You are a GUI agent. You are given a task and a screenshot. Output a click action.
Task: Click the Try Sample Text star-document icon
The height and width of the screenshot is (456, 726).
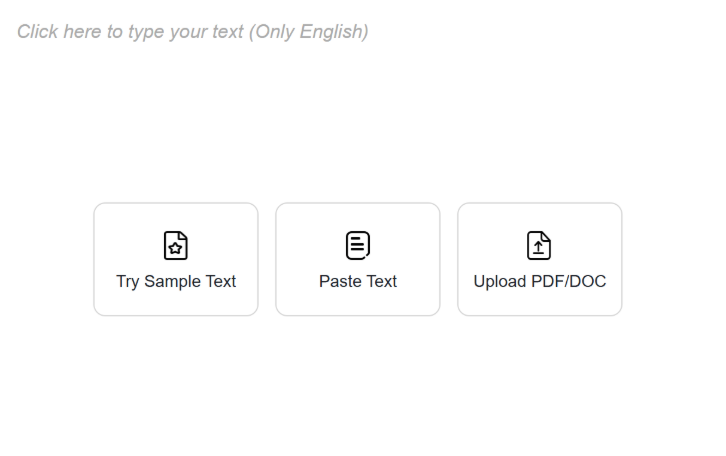176,245
